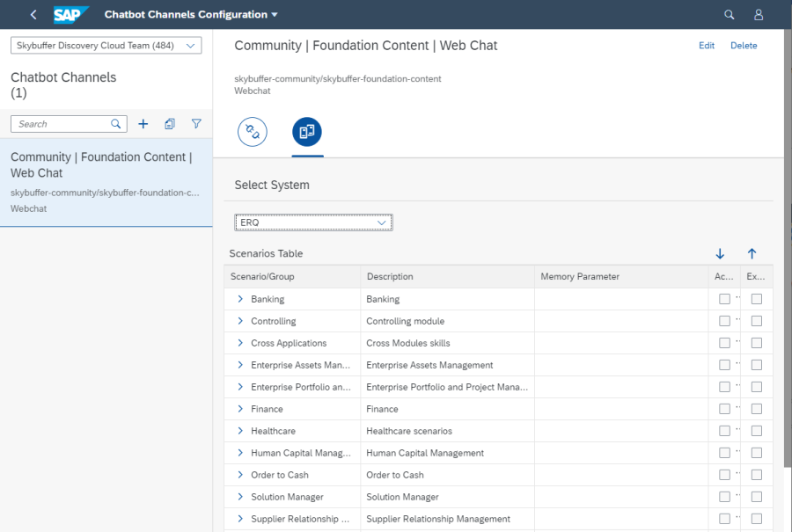Select the scenarios assignment tab icon
The image size is (792, 532).
tap(307, 132)
